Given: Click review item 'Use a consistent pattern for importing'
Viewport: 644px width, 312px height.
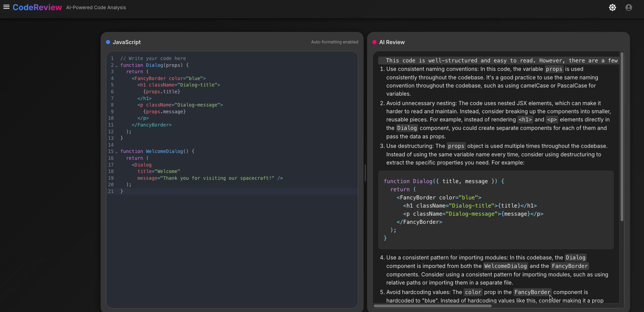Looking at the screenshot, I should tap(447, 257).
